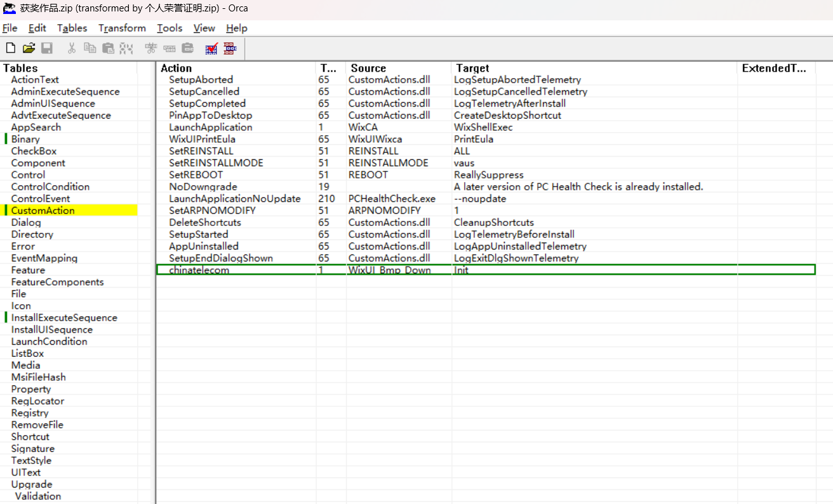Open the Property table
Image resolution: width=833 pixels, height=504 pixels.
[x=30, y=389]
